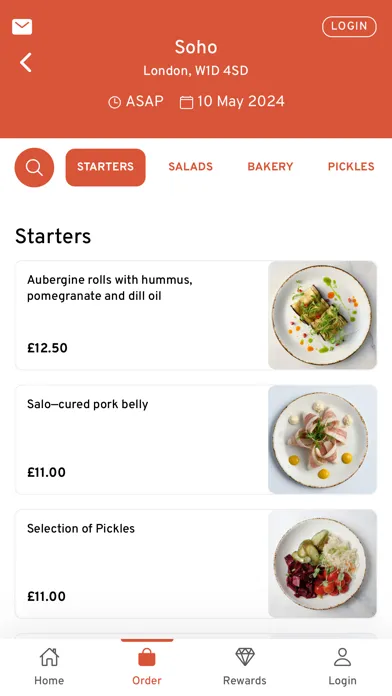392x696 pixels.
Task: View the pork belly dish photo
Action: coord(322,439)
